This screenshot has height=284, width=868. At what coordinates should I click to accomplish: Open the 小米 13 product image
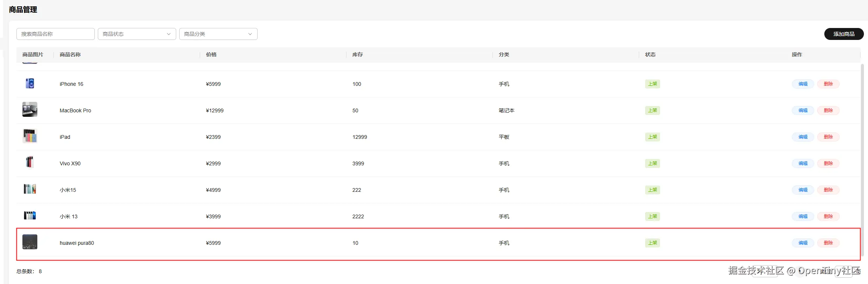click(x=30, y=216)
